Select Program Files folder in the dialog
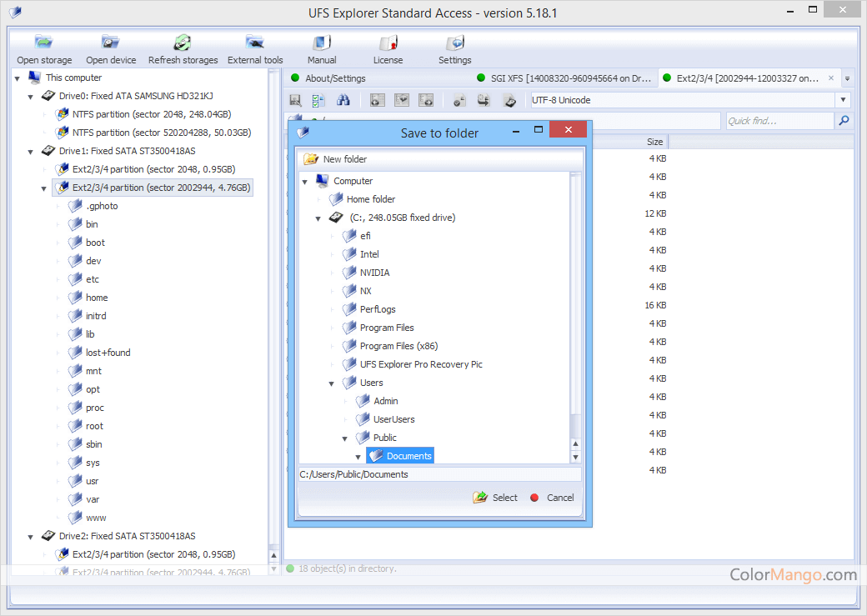 (x=386, y=328)
